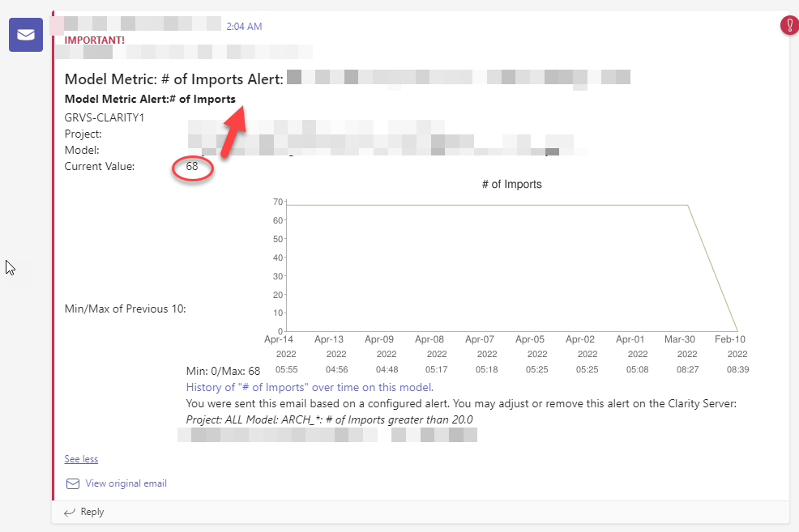Click the Apr-14 date on chart axis
Viewport: 799px width, 532px height.
279,340
